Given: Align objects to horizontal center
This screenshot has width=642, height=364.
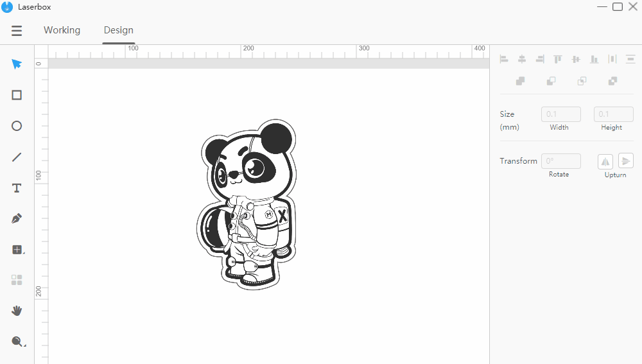Looking at the screenshot, I should (521, 59).
